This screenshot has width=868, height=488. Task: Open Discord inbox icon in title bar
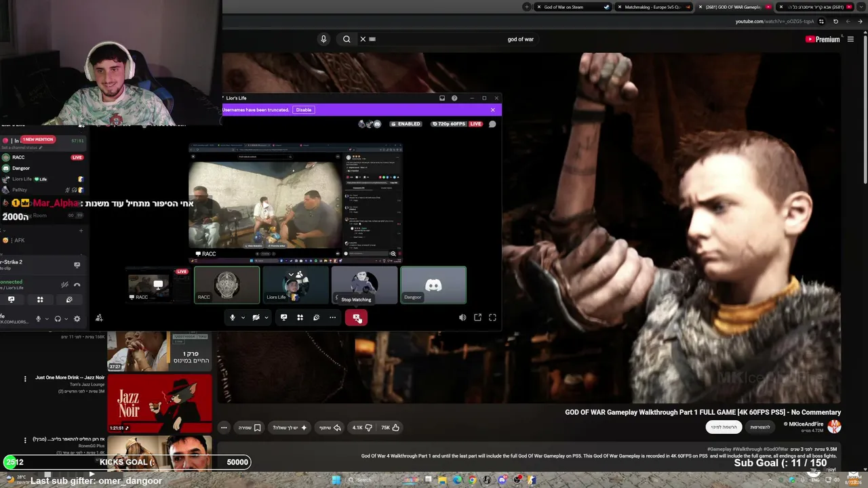[442, 98]
